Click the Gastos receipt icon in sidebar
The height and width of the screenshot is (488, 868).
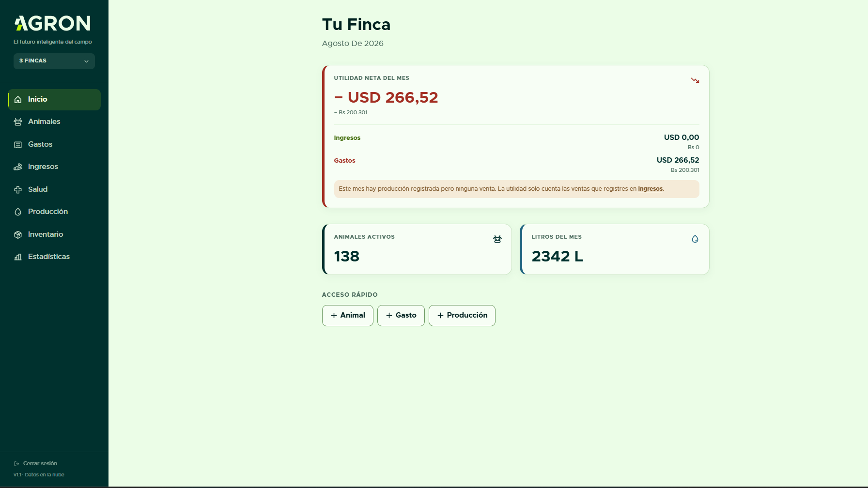18,145
